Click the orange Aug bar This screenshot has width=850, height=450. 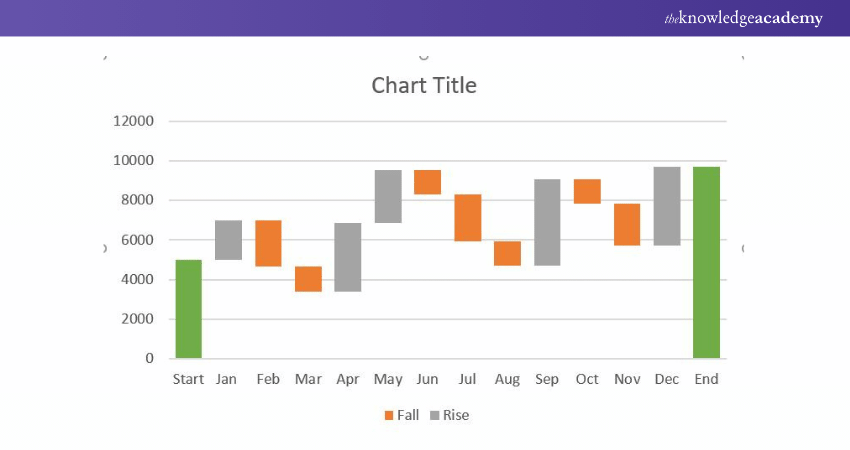tap(507, 253)
